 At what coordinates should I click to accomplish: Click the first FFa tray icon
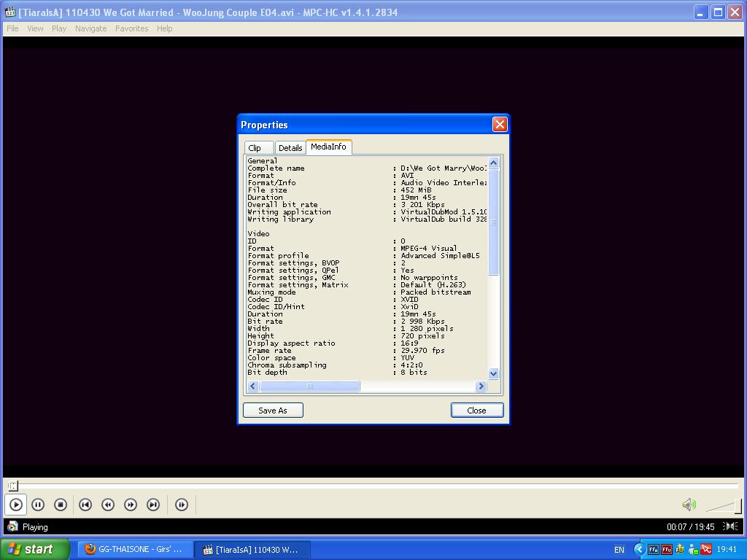[x=654, y=550]
